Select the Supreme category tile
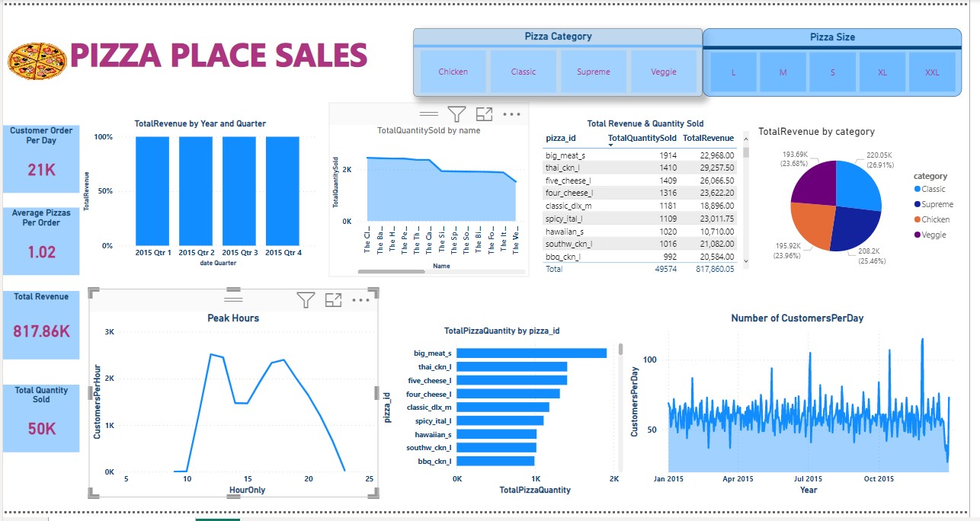This screenshot has width=980, height=521. (594, 72)
